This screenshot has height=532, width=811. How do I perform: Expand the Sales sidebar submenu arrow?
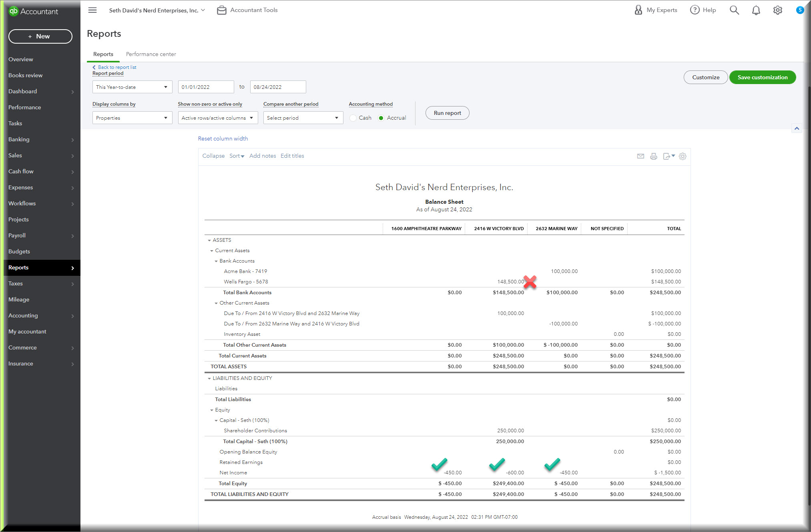pos(72,156)
